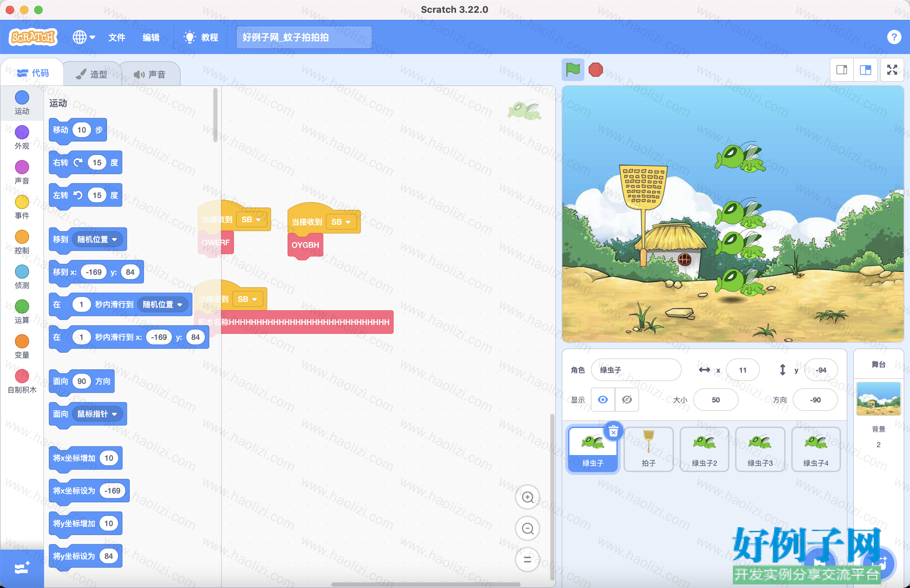Screen dimensions: 910x588
Task: Edit the sprite y coordinate field
Action: tap(821, 370)
